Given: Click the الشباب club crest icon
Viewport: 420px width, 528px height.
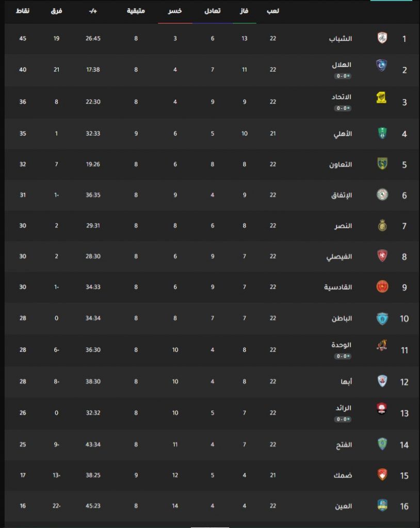Looking at the screenshot, I should tap(382, 38).
